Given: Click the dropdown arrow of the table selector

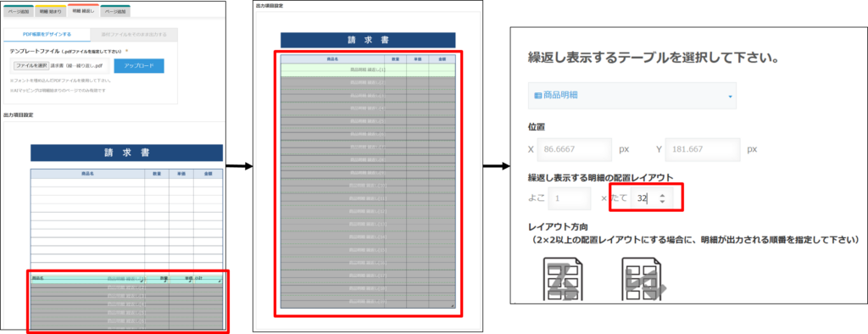Looking at the screenshot, I should (730, 97).
